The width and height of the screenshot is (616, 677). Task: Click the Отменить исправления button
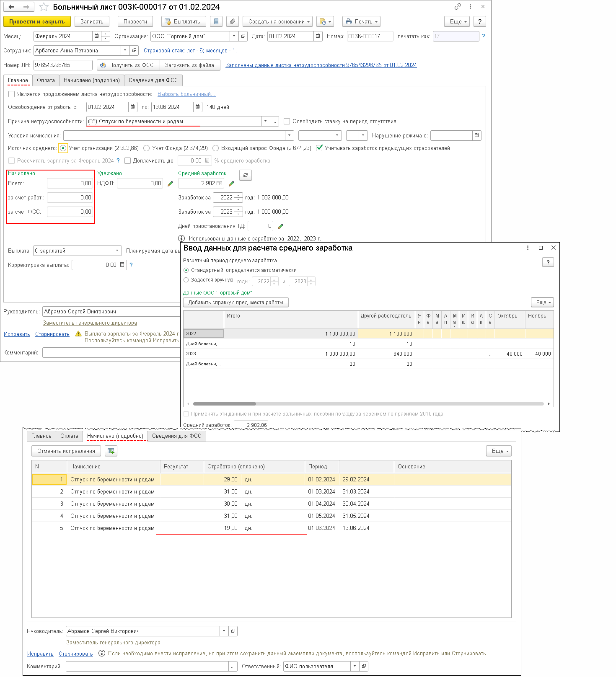point(66,451)
